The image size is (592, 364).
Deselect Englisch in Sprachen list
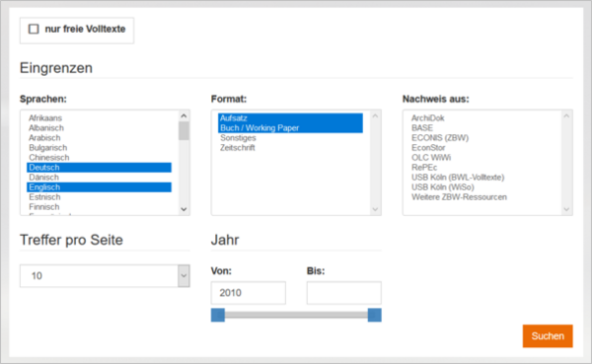coord(99,187)
